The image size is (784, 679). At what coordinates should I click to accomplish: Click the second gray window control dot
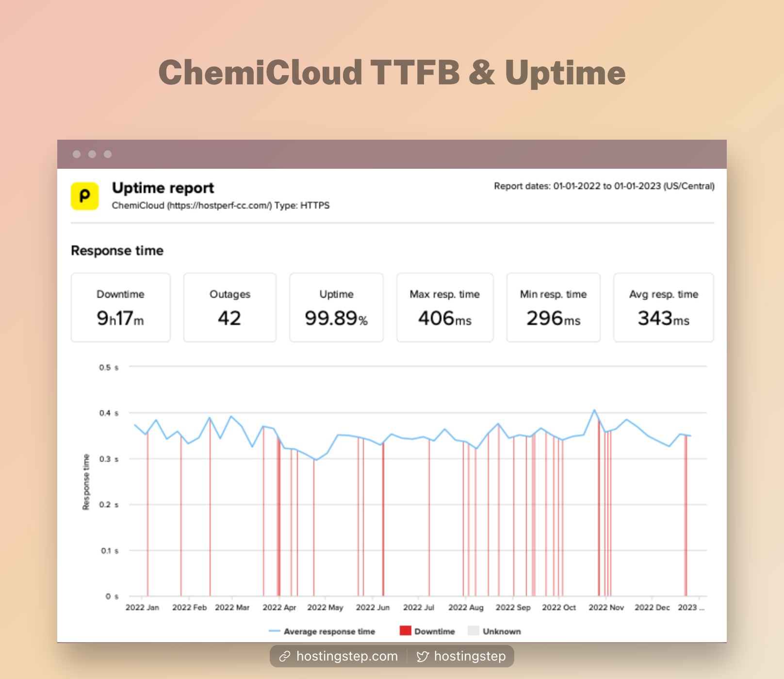coord(92,154)
